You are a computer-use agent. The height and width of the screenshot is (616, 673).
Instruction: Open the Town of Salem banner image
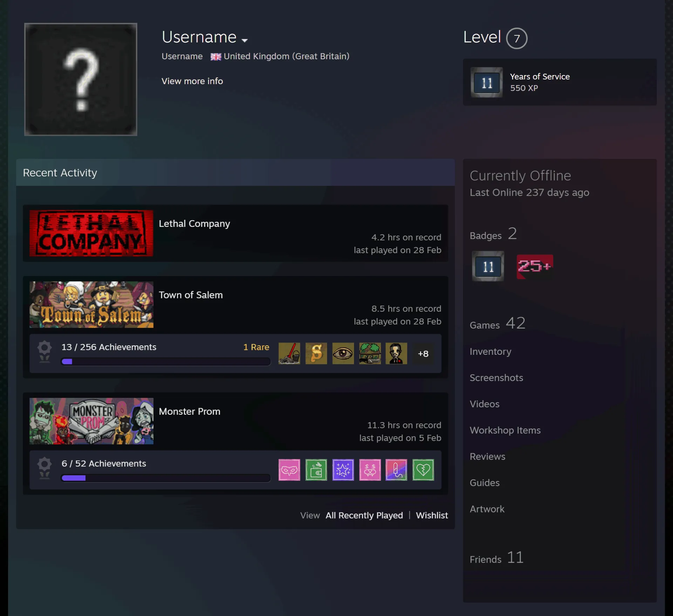pos(91,304)
